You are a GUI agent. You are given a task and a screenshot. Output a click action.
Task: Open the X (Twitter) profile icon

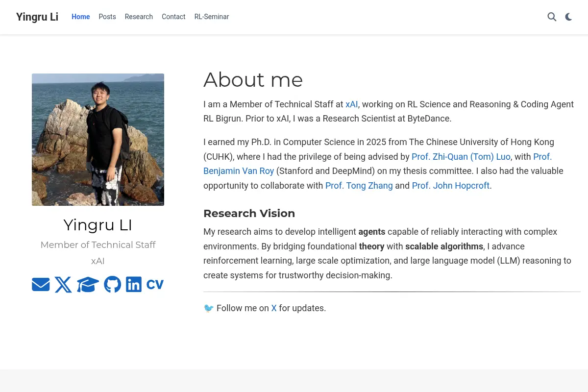click(63, 284)
